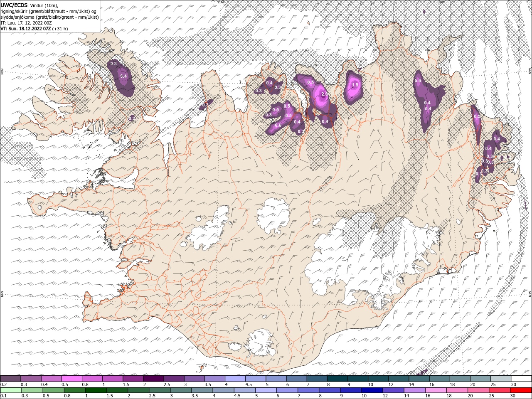Image resolution: width=532 pixels, height=399 pixels.
Task: Pick upper-row legend swatch between 0.2 and 0.3
Action: pyautogui.click(x=10, y=379)
